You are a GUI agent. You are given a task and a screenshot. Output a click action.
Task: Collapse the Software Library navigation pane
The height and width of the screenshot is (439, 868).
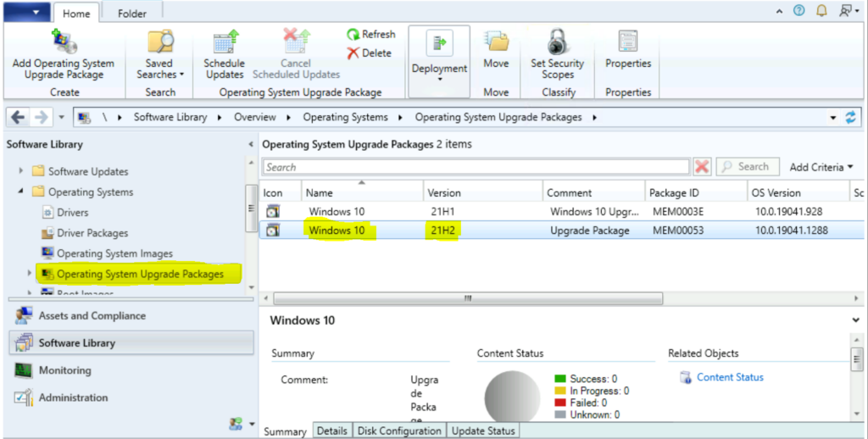click(x=251, y=144)
